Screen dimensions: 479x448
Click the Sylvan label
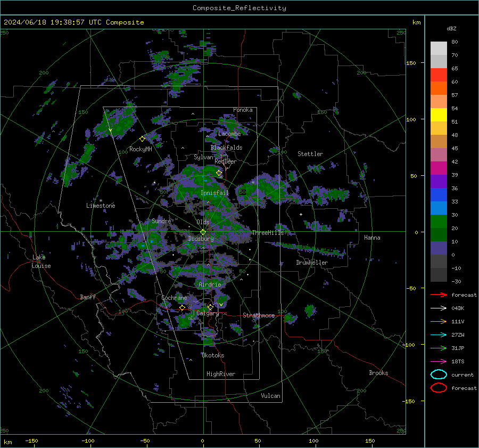pyautogui.click(x=203, y=157)
